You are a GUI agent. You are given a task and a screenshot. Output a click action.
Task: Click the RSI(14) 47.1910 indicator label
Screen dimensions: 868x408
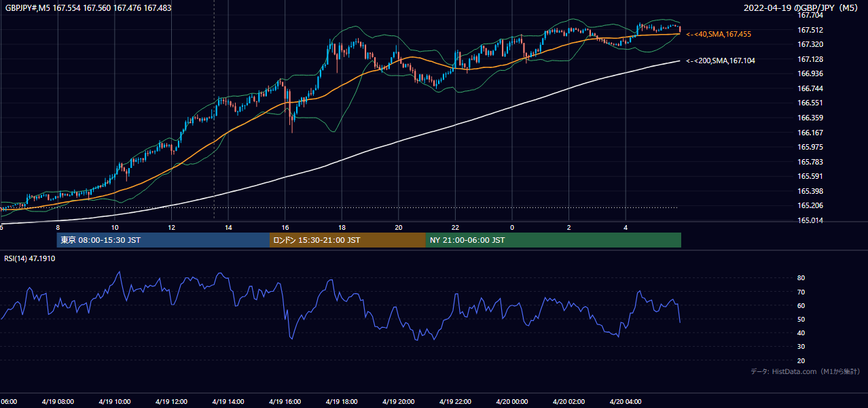(30, 259)
